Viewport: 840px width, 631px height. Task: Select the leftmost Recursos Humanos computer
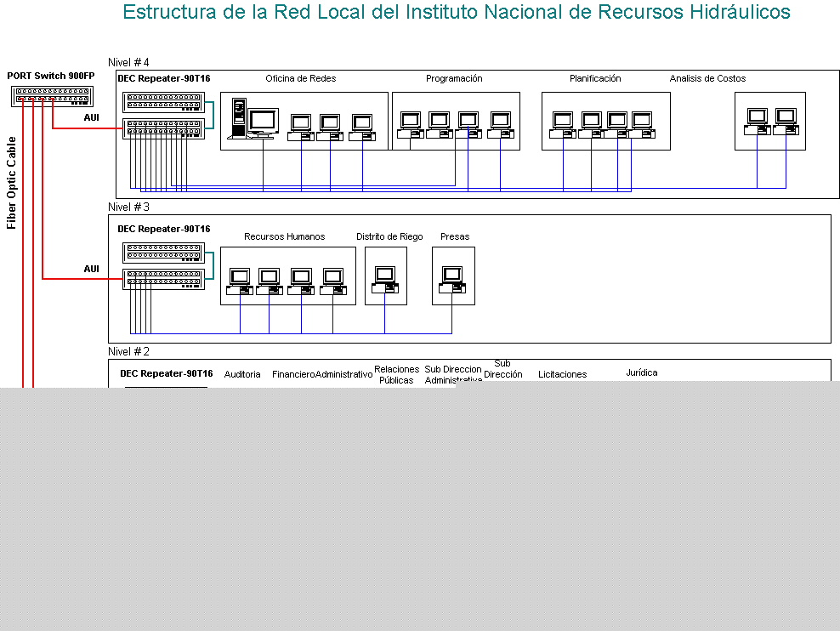(x=238, y=281)
